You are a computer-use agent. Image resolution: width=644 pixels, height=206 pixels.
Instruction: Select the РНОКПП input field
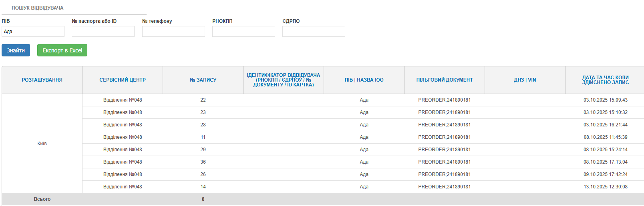[244, 32]
